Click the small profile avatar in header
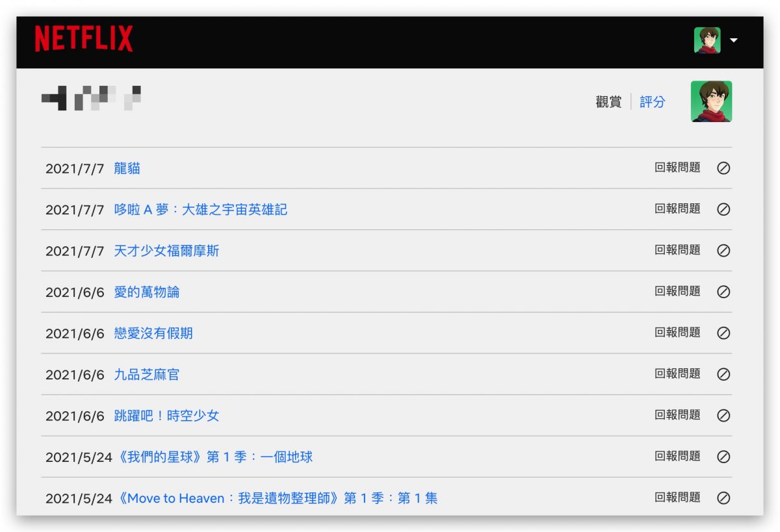 click(x=707, y=40)
